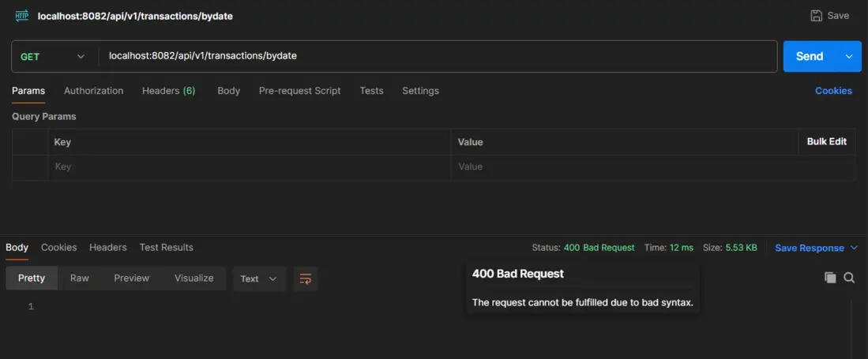Open the Text format dropdown
The height and width of the screenshot is (359, 868).
coord(258,279)
